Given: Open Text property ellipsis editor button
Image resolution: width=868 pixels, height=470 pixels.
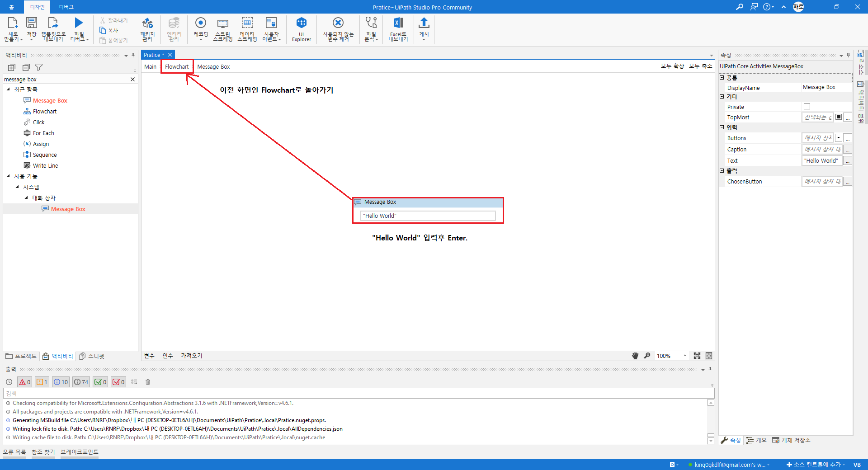Looking at the screenshot, I should [848, 160].
